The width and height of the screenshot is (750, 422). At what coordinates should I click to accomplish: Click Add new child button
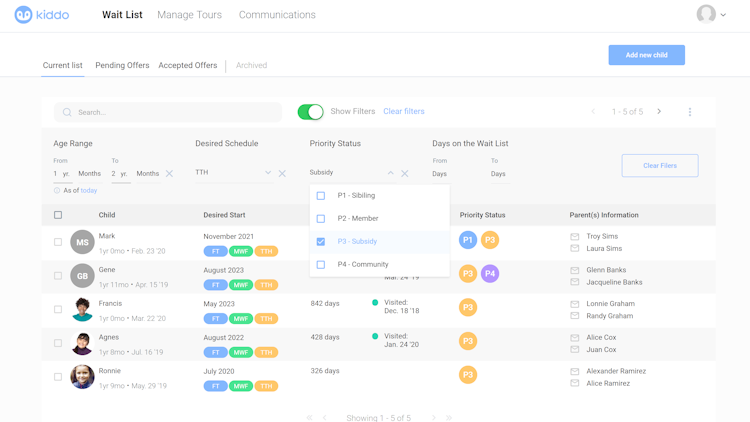point(647,55)
